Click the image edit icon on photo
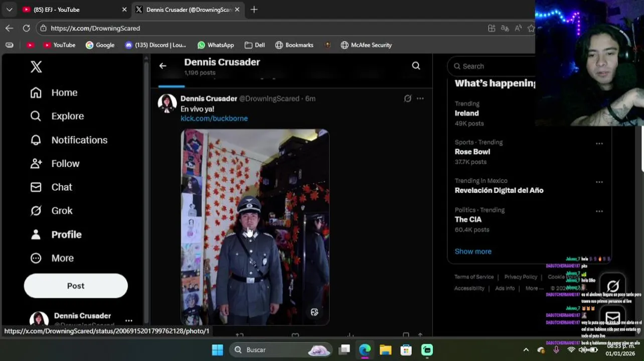The height and width of the screenshot is (361, 644). coord(314,312)
